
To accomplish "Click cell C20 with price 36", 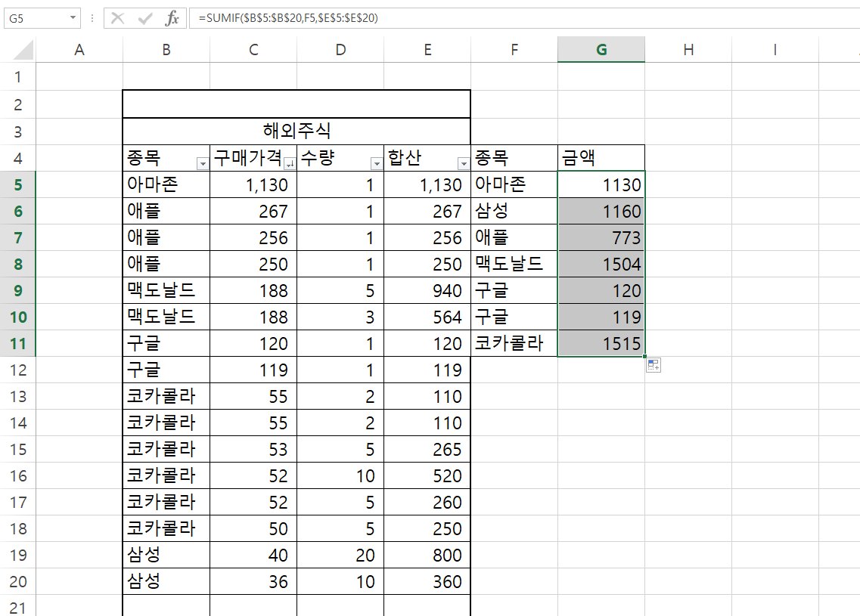I will pyautogui.click(x=253, y=581).
